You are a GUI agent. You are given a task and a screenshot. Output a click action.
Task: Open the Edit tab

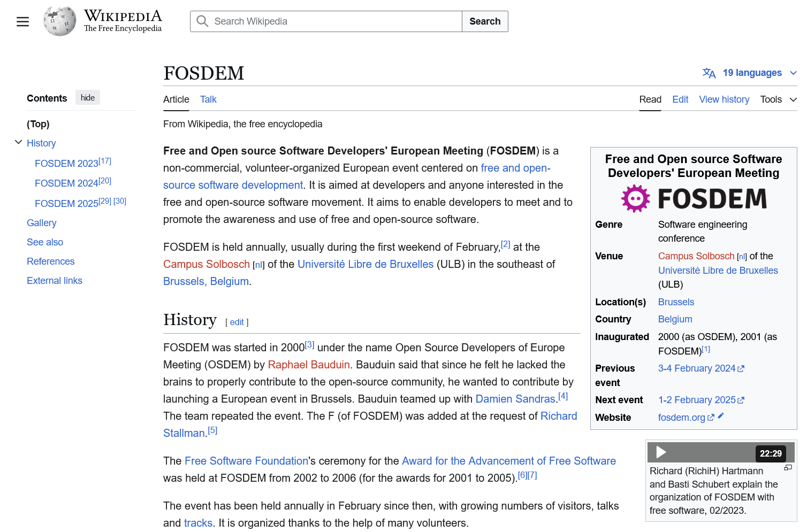(680, 99)
